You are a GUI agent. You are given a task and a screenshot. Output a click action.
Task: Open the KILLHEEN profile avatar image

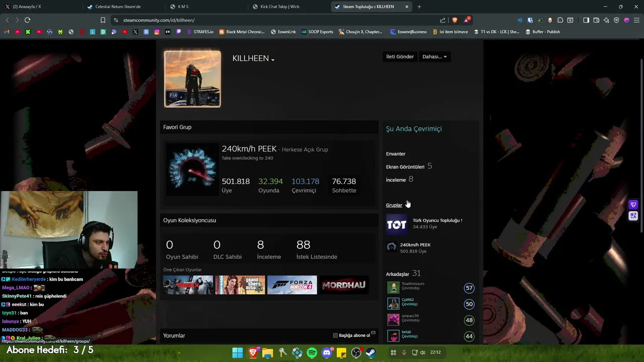click(192, 79)
